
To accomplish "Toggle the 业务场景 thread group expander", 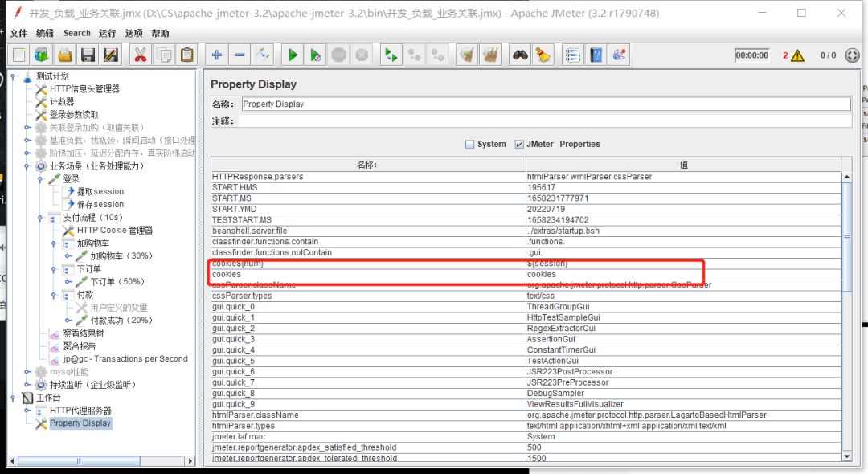I will [x=27, y=166].
